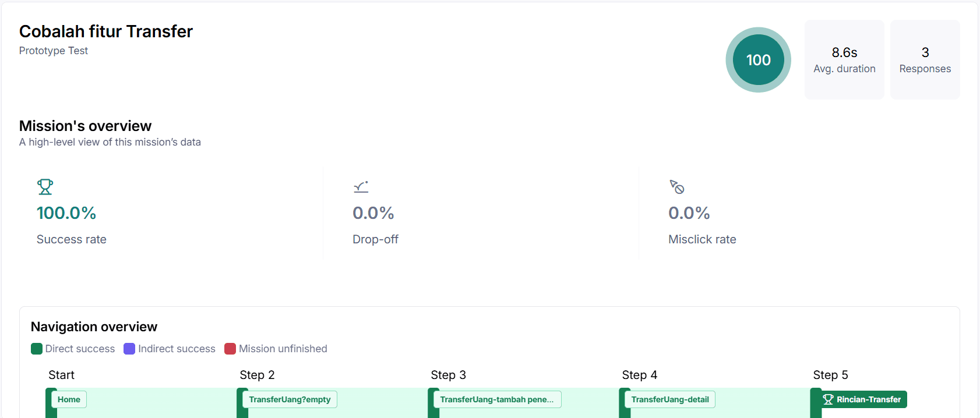Click 'A high-level view of this mission's data'
Image resolution: width=980 pixels, height=418 pixels.
[110, 142]
